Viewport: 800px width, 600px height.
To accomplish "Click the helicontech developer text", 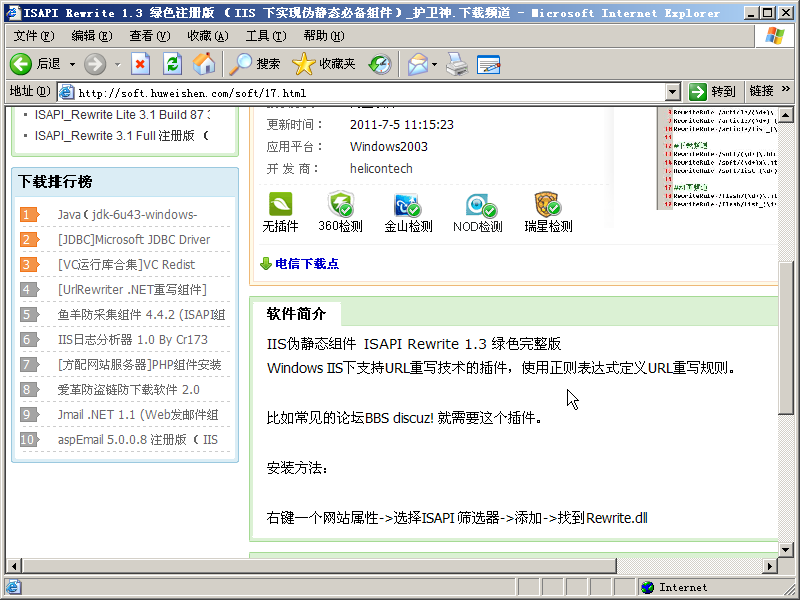I will tap(381, 169).
